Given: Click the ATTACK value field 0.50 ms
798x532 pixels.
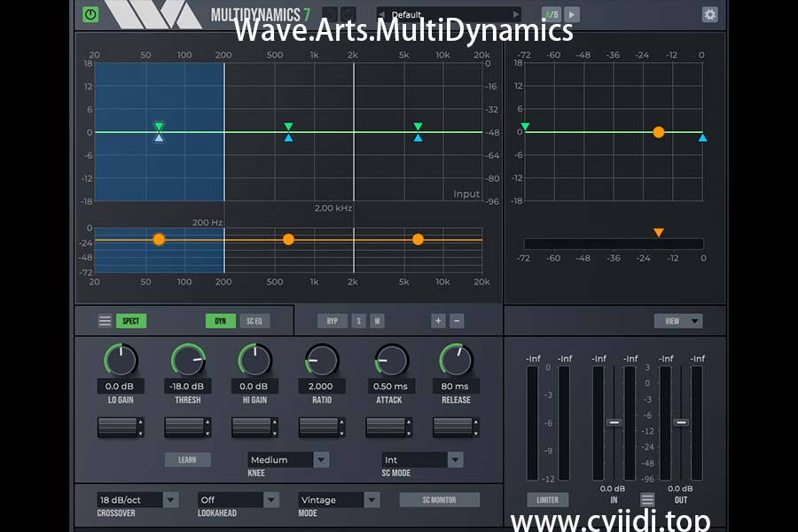Looking at the screenshot, I should tap(391, 386).
